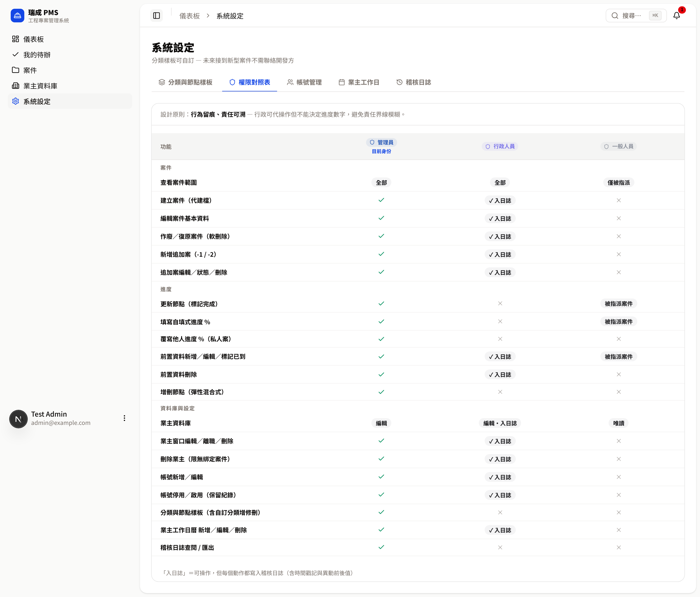
Task: Click the X for 分類與節點樣板 under 行政人員
Action: pos(500,513)
